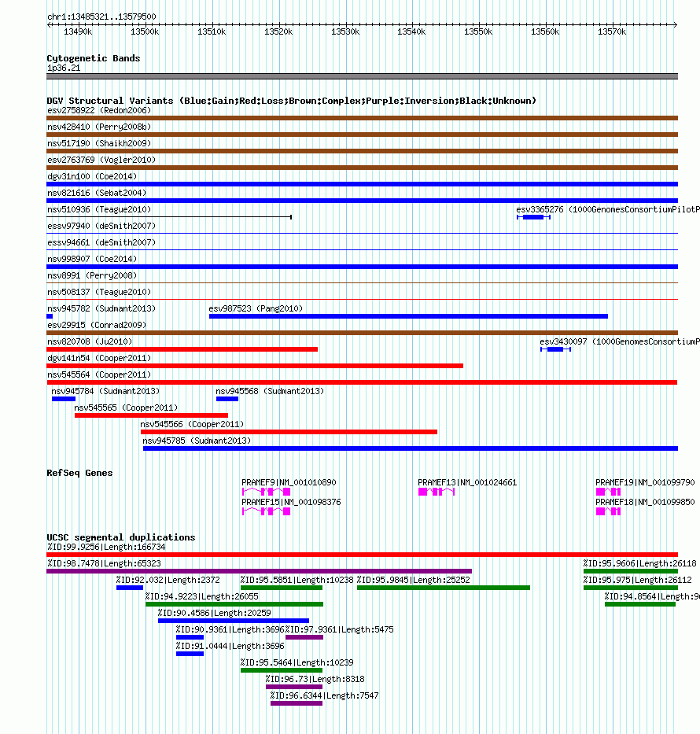Click the UCSC segmental duplications track title
The image size is (700, 734).
tap(120, 537)
